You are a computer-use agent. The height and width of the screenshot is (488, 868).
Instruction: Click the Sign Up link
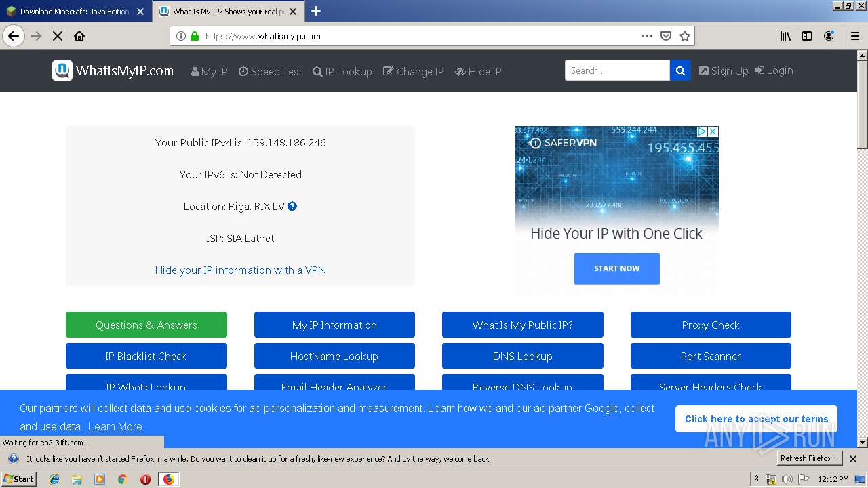pos(724,70)
